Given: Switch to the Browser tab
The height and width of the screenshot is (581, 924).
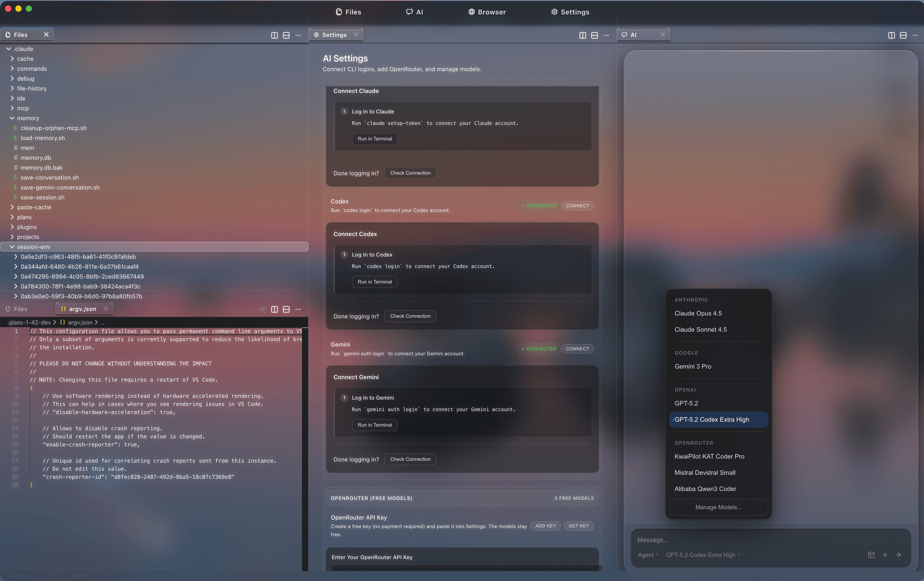Looking at the screenshot, I should (x=487, y=12).
